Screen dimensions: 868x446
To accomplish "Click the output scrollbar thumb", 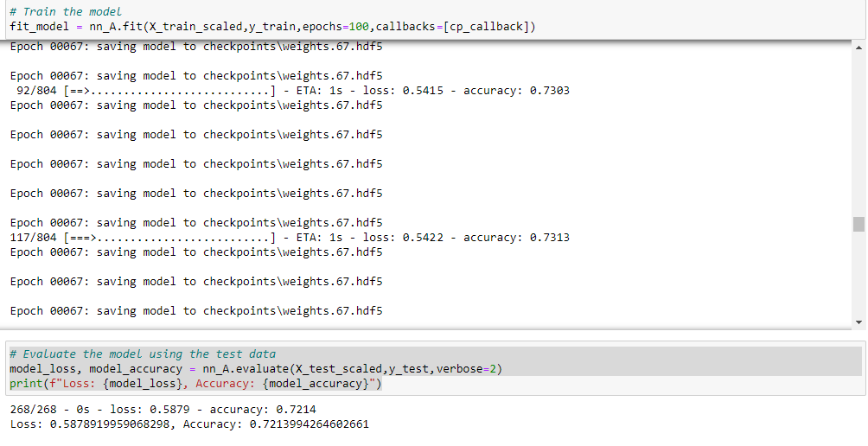I will pos(858,224).
